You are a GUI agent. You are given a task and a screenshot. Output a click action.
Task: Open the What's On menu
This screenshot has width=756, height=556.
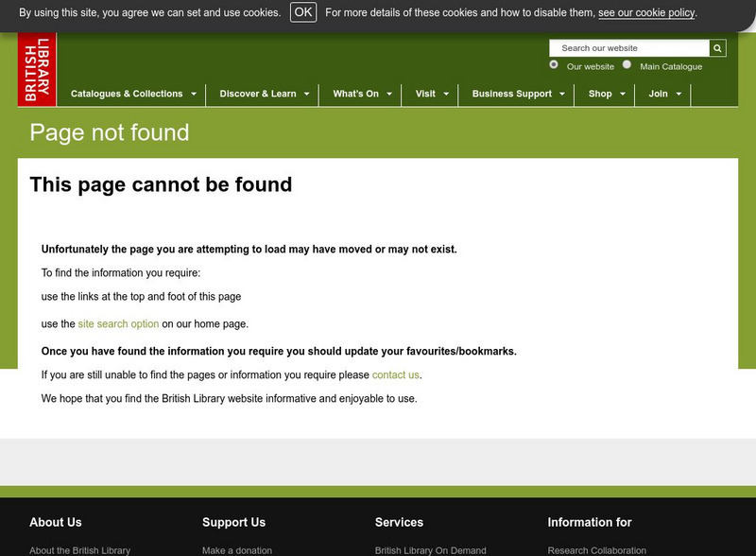(356, 94)
